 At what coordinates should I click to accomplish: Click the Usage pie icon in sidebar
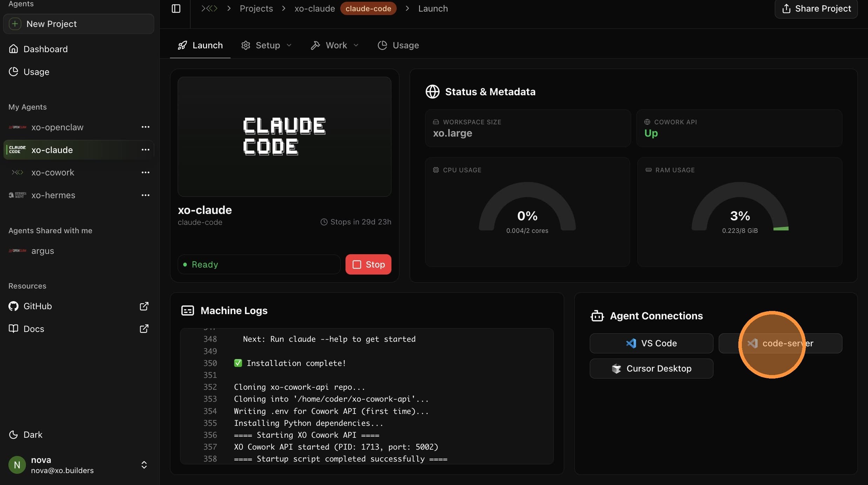pyautogui.click(x=13, y=72)
